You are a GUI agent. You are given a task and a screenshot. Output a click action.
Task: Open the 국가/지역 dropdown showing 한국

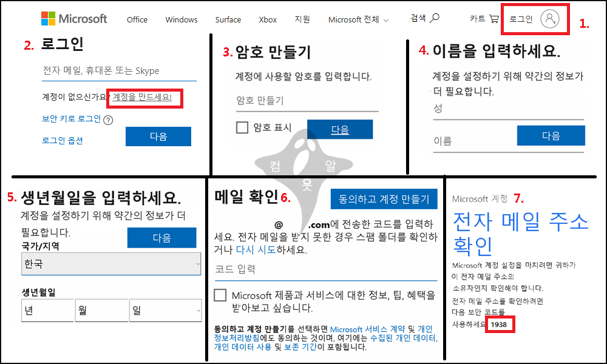click(111, 264)
